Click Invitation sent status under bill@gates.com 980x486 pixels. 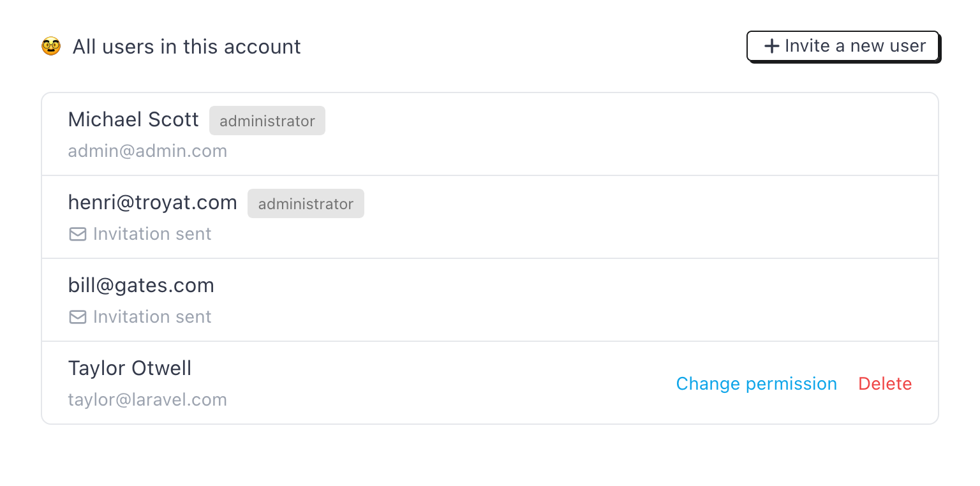point(152,317)
